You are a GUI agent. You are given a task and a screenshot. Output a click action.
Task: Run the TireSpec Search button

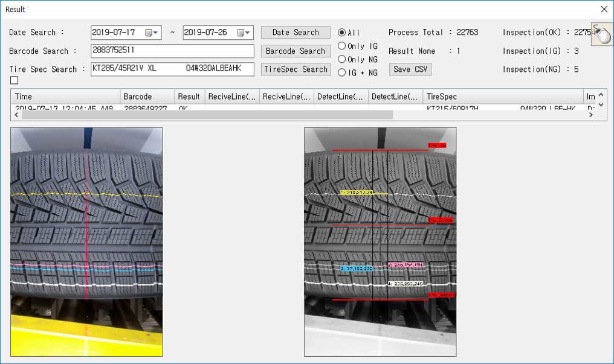point(296,69)
